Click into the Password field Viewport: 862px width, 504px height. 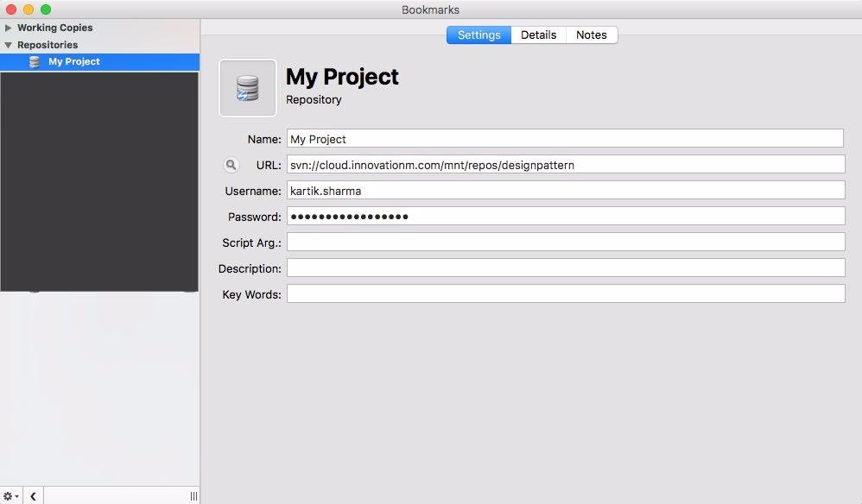click(565, 217)
